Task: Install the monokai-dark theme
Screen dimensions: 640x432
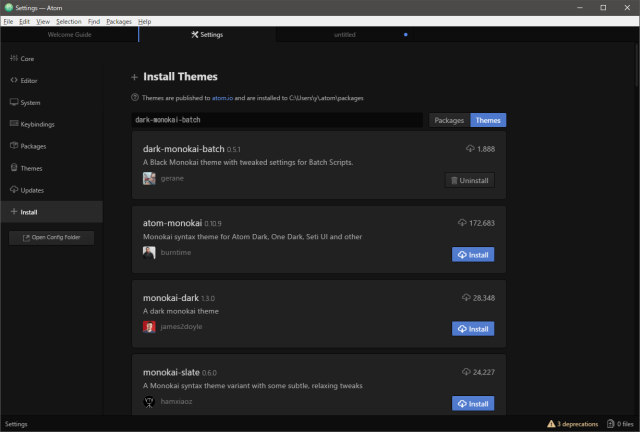Action: click(x=473, y=329)
